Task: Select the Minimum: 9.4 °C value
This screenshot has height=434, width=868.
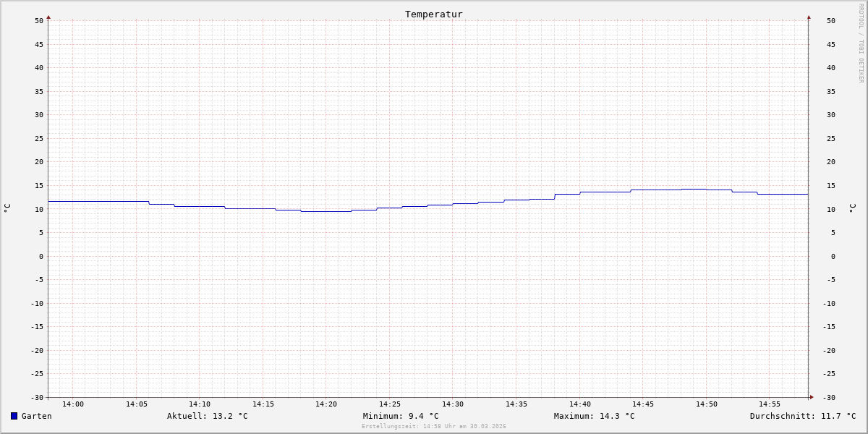Action: (401, 416)
